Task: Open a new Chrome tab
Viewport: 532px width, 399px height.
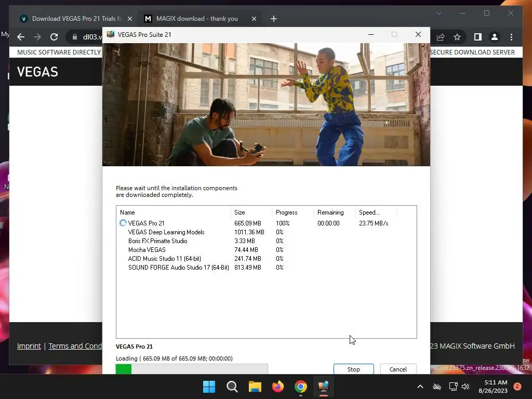Action: 273,19
